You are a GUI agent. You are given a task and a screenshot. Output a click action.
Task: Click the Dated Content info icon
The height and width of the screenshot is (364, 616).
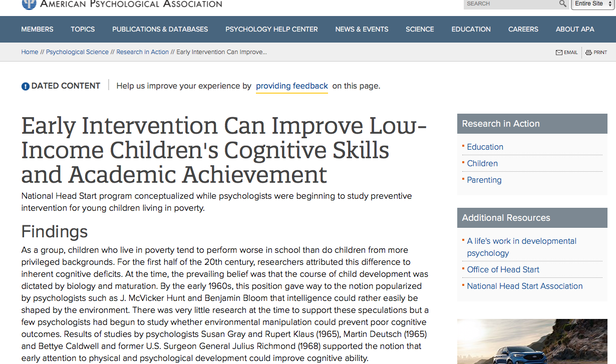point(26,86)
